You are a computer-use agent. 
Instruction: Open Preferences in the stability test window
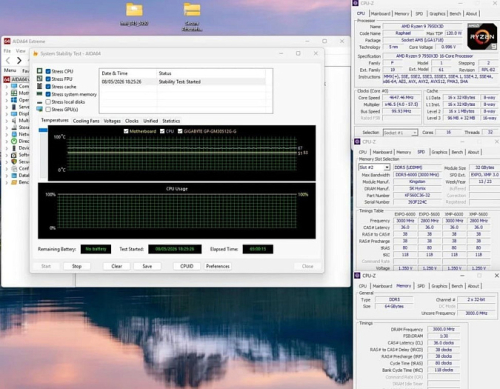[x=218, y=266]
